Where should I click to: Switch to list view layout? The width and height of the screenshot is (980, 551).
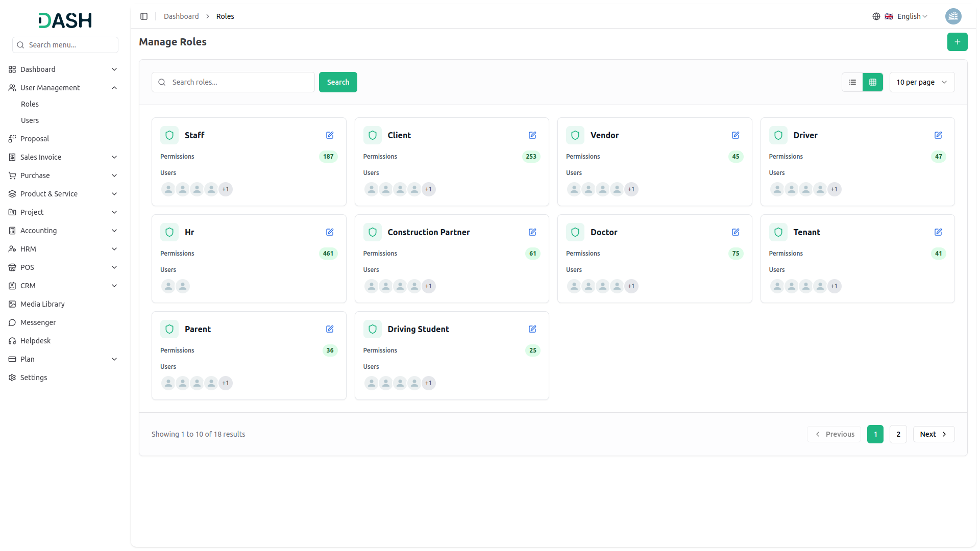[x=852, y=82]
